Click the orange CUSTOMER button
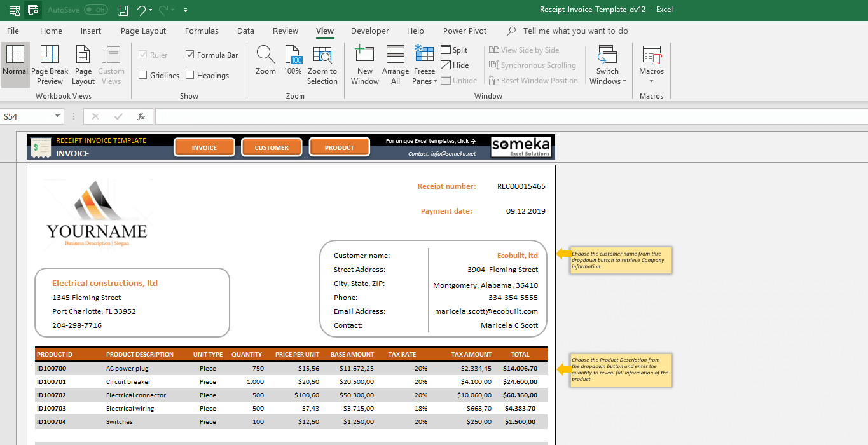868x445 pixels. tap(272, 147)
